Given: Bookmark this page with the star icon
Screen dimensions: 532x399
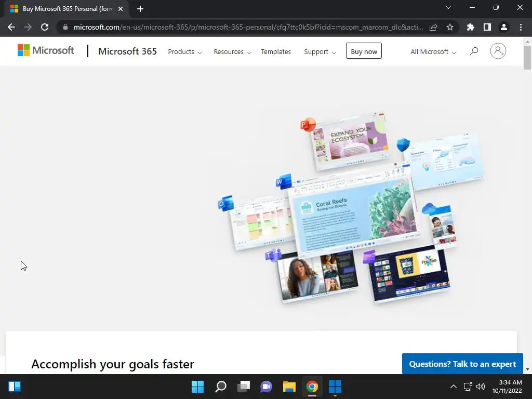Looking at the screenshot, I should 450,27.
